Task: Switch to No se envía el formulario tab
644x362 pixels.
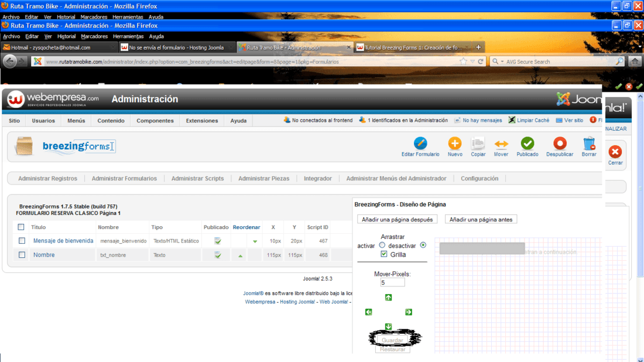Action: 177,47
